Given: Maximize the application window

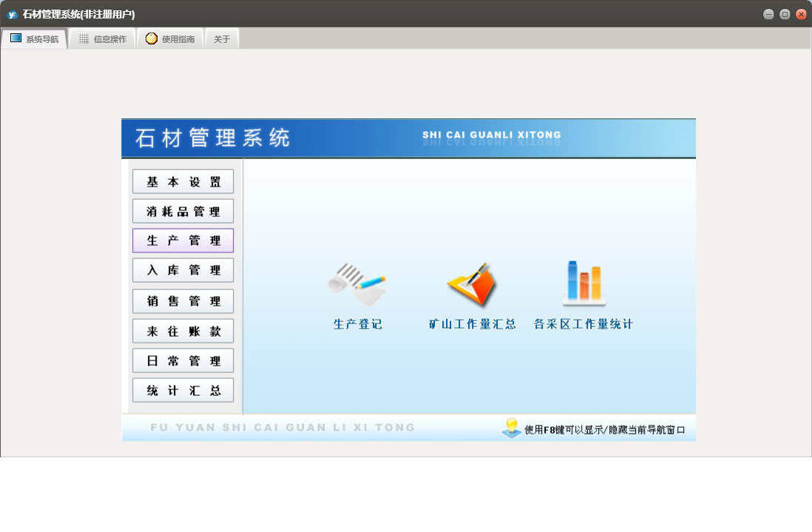Looking at the screenshot, I should [785, 14].
